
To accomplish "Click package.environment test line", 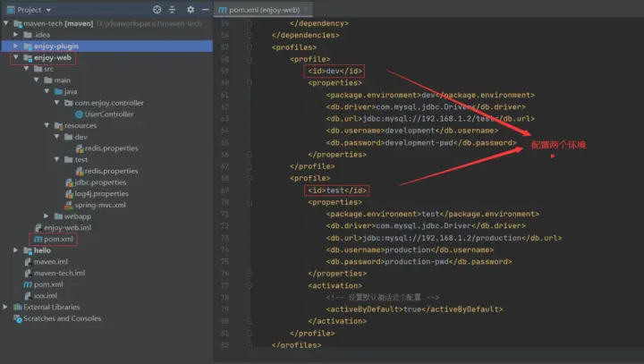I will tap(433, 214).
